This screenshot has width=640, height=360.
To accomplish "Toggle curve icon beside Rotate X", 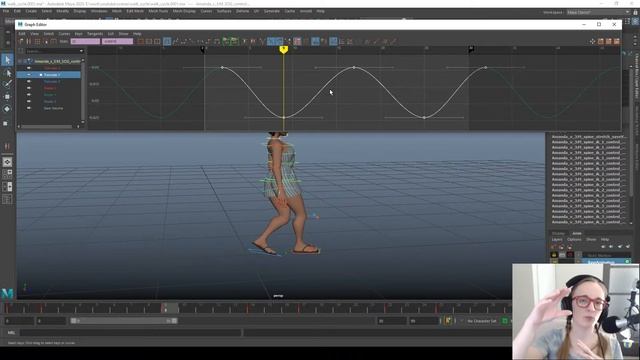I will 29,88.
